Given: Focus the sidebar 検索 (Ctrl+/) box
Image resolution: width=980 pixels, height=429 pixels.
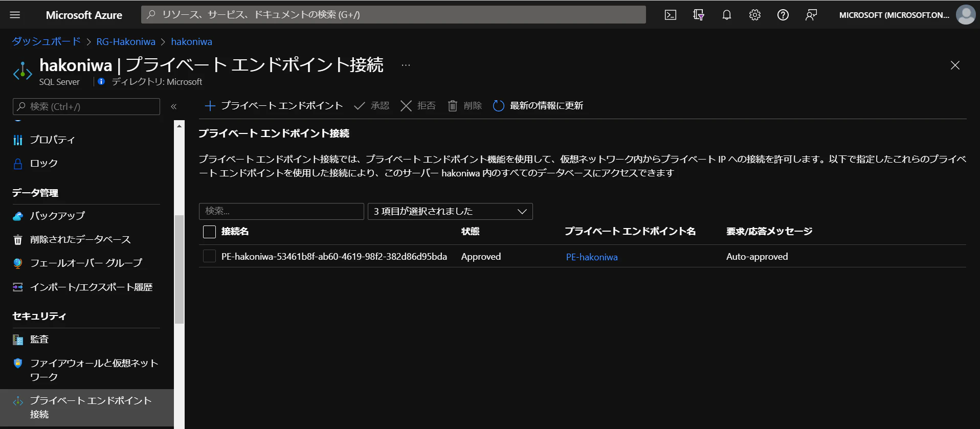Looking at the screenshot, I should click(86, 106).
